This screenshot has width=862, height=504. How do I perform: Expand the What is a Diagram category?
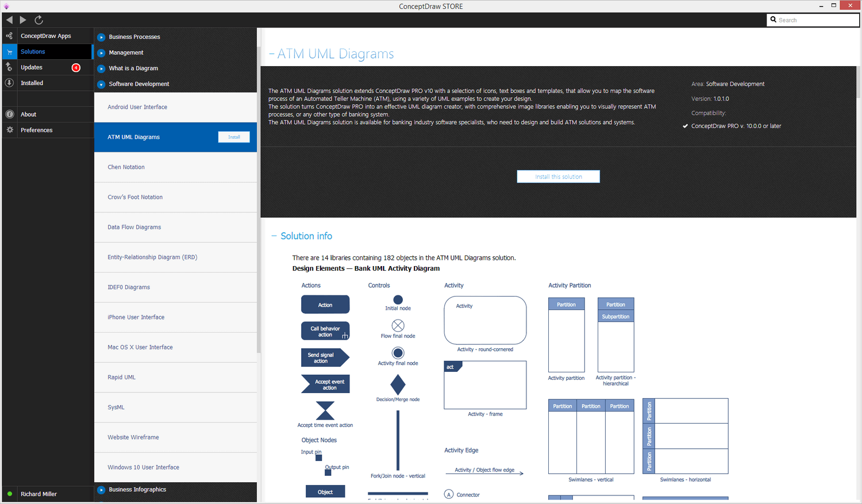point(101,68)
